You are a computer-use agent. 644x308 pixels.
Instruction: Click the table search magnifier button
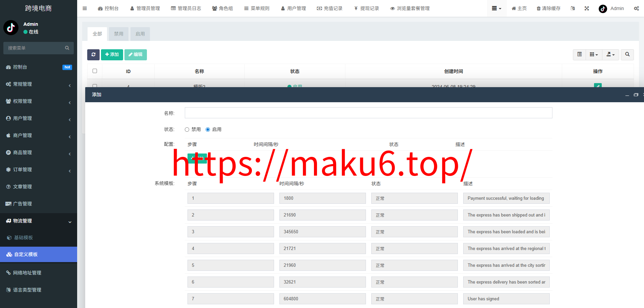627,54
